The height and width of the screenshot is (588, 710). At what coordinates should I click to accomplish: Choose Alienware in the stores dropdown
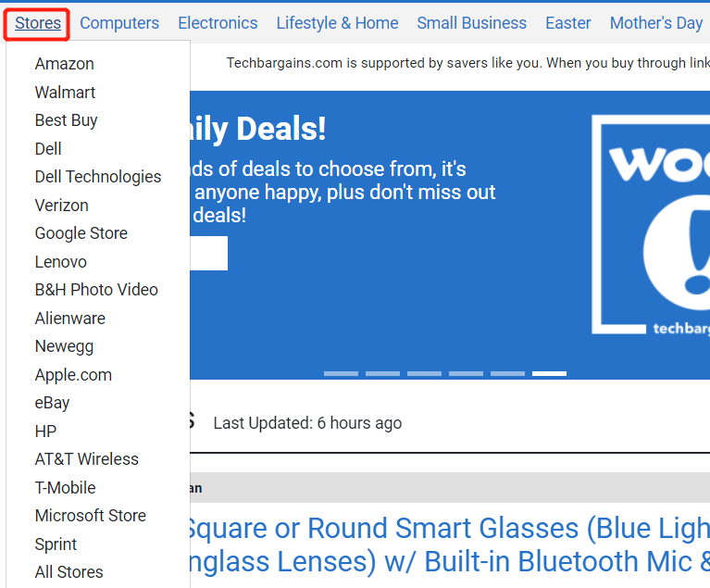(x=70, y=319)
